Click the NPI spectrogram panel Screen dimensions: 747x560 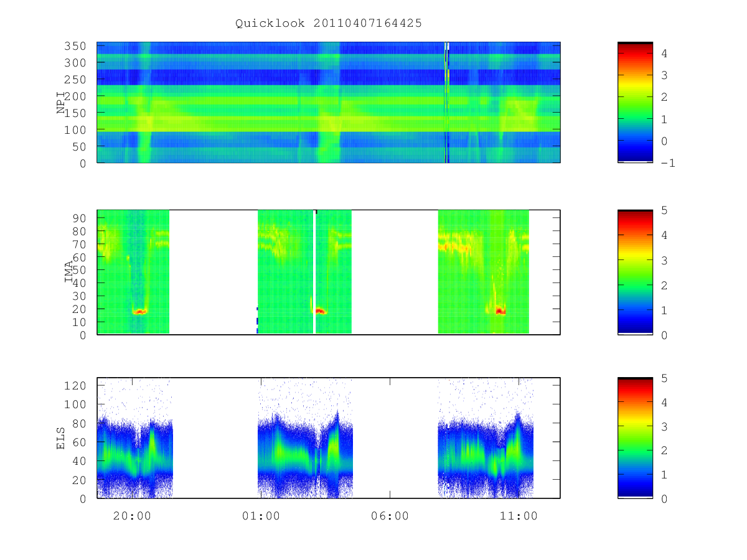tap(329, 103)
